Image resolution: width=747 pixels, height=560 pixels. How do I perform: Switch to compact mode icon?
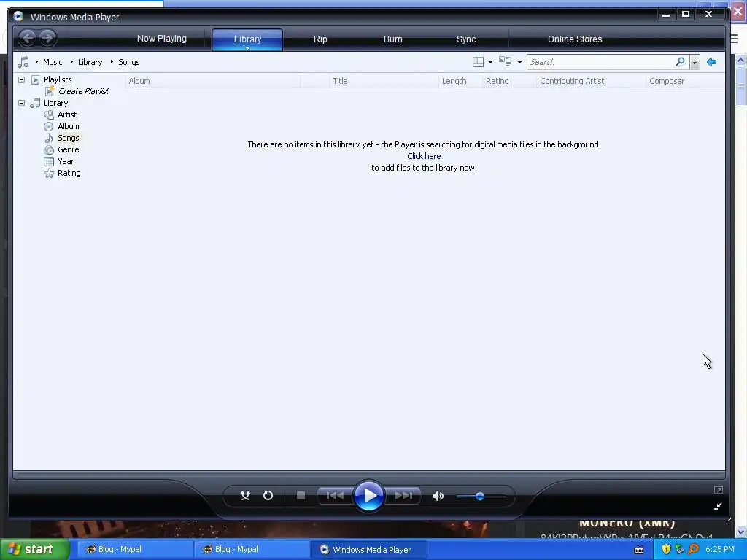tap(718, 506)
